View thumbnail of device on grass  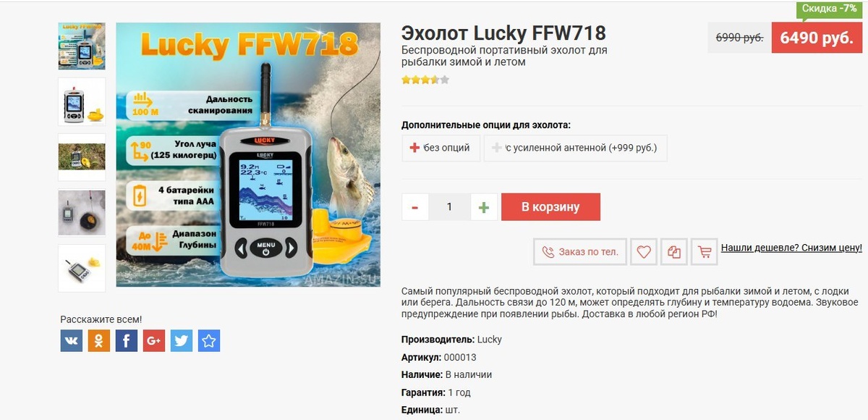point(82,157)
